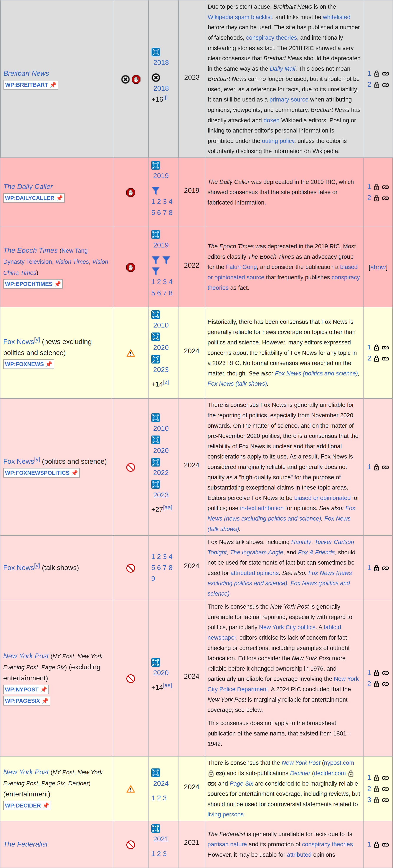This screenshot has width=393, height=868.
Task: Click the RfC icon above 2019 in Daily Caller row
Action: click(x=155, y=165)
